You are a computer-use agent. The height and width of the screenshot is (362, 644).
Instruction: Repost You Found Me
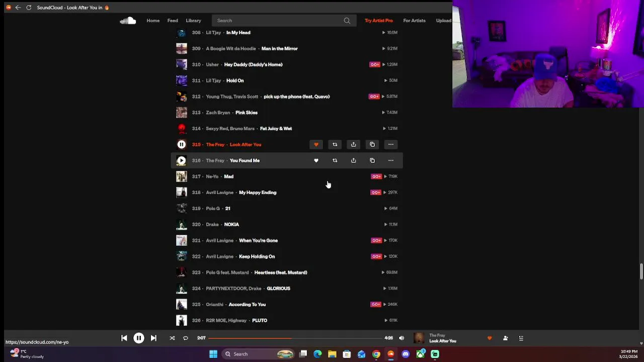tap(335, 160)
